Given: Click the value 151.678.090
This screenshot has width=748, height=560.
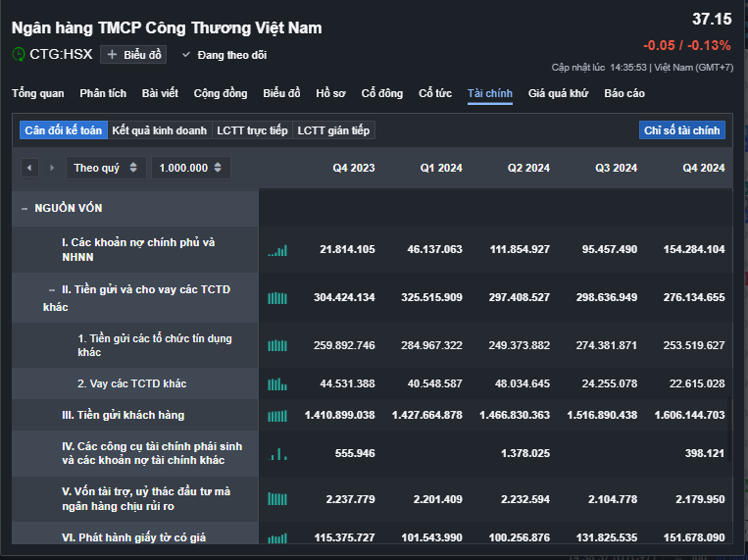Looking at the screenshot, I should pyautogui.click(x=694, y=537).
